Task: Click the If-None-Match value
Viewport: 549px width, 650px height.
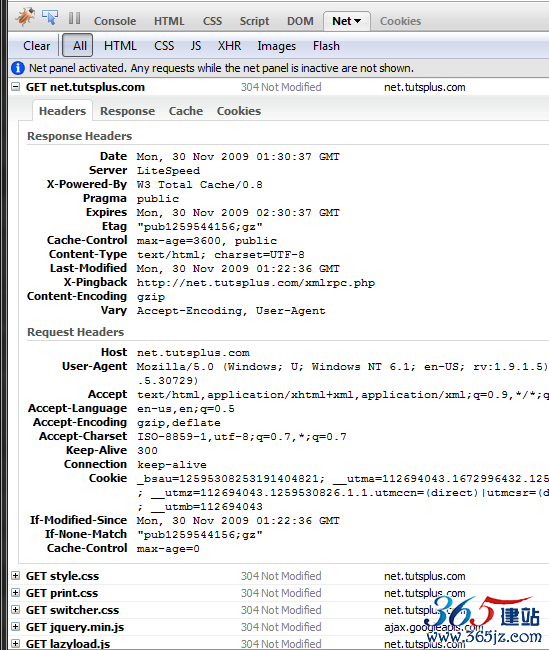Action: pyautogui.click(x=200, y=535)
